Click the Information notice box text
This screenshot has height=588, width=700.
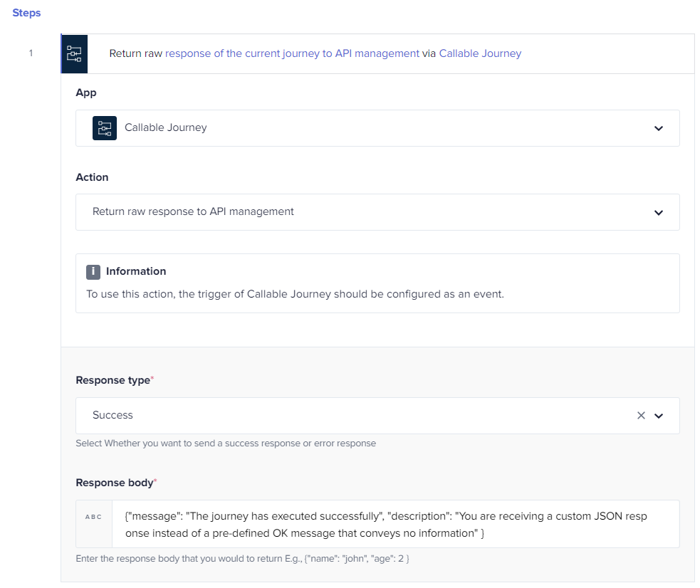click(295, 295)
